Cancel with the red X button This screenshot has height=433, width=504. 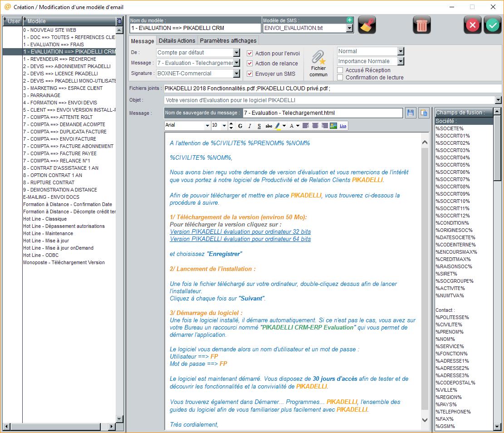[x=472, y=25]
